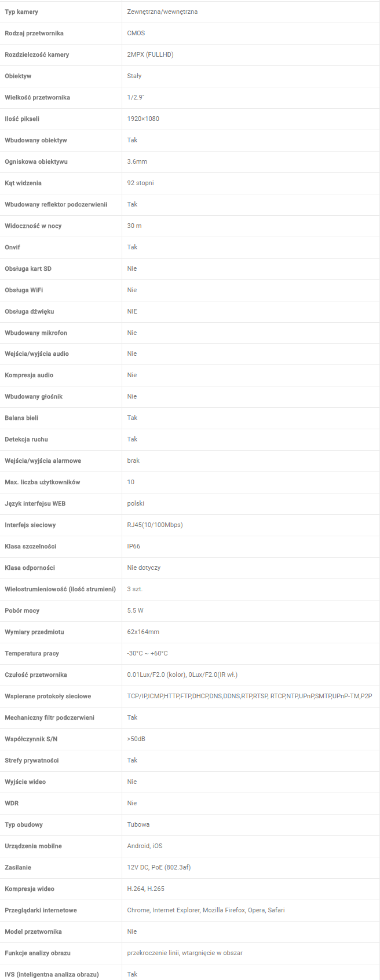The image size is (380, 980).
Task: Select the 'Kąt widzenia' label
Action: tap(23, 183)
